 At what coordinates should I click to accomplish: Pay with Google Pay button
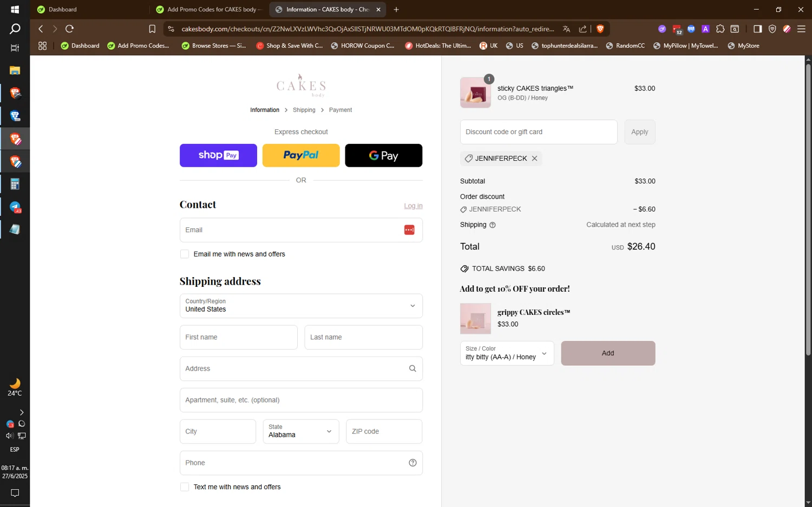click(384, 155)
